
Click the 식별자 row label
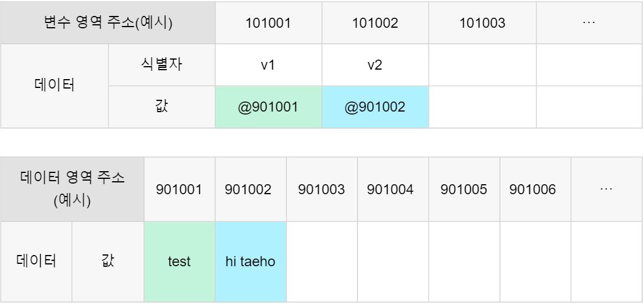161,65
